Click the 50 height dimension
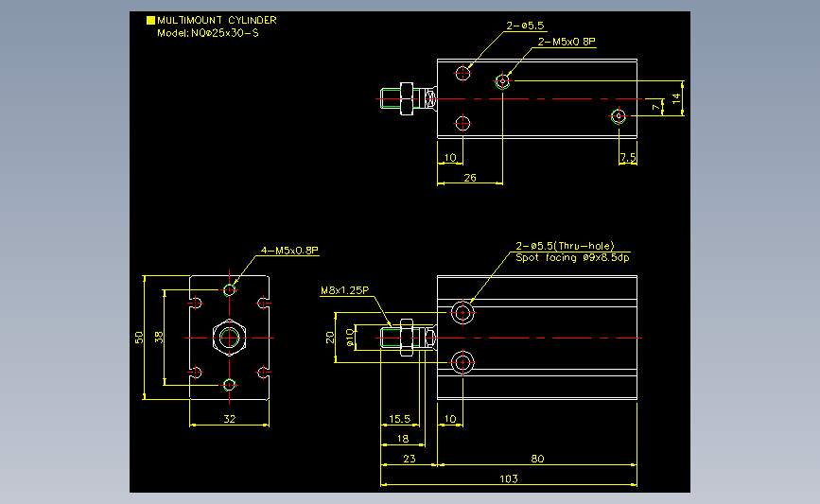The width and height of the screenshot is (820, 504). pos(139,338)
